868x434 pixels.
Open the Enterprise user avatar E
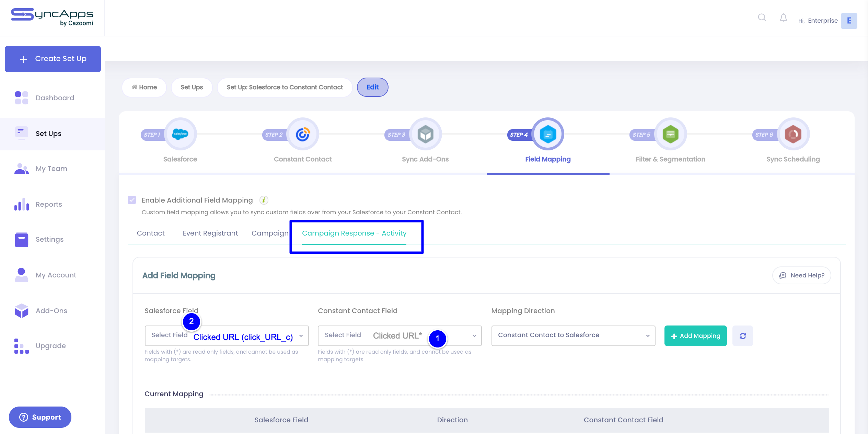pyautogui.click(x=849, y=21)
